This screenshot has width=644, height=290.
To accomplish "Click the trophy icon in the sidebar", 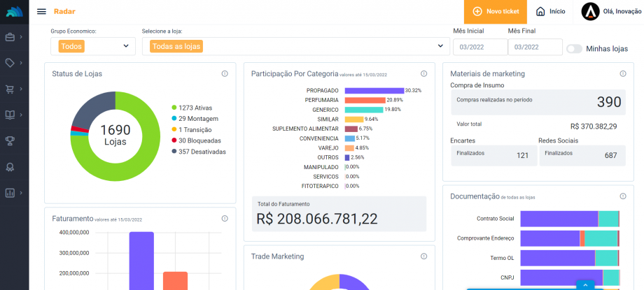I will click(x=10, y=140).
